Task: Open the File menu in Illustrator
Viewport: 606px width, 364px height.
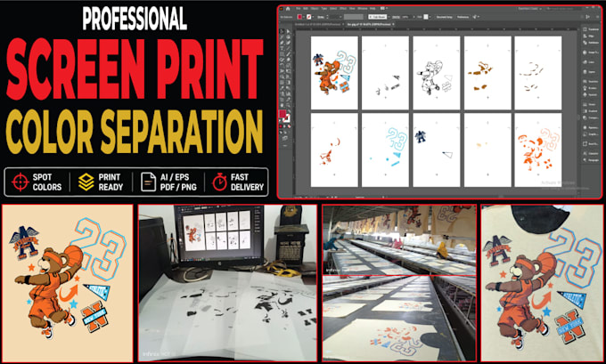Action: click(298, 9)
